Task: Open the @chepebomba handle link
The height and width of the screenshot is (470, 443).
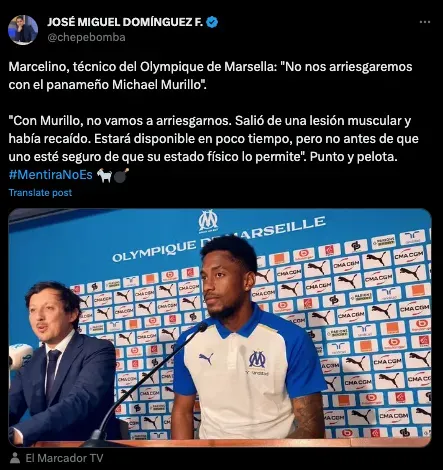Action: coord(86,37)
